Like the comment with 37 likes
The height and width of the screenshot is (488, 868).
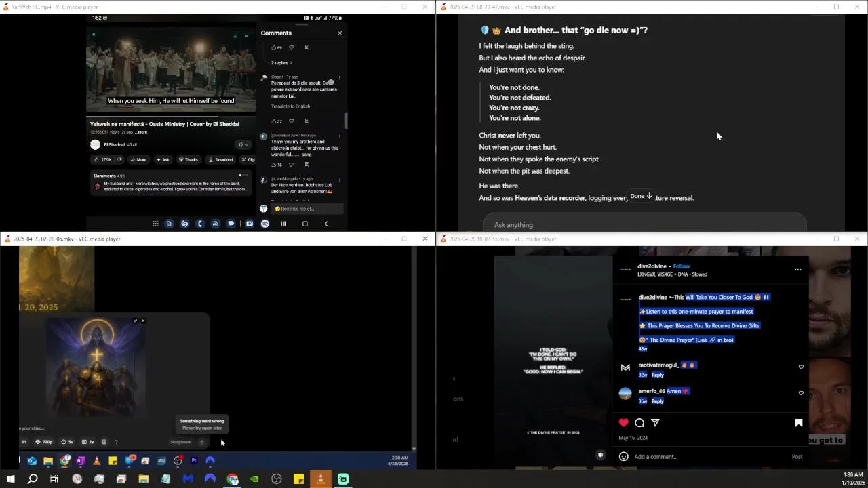click(x=276, y=121)
